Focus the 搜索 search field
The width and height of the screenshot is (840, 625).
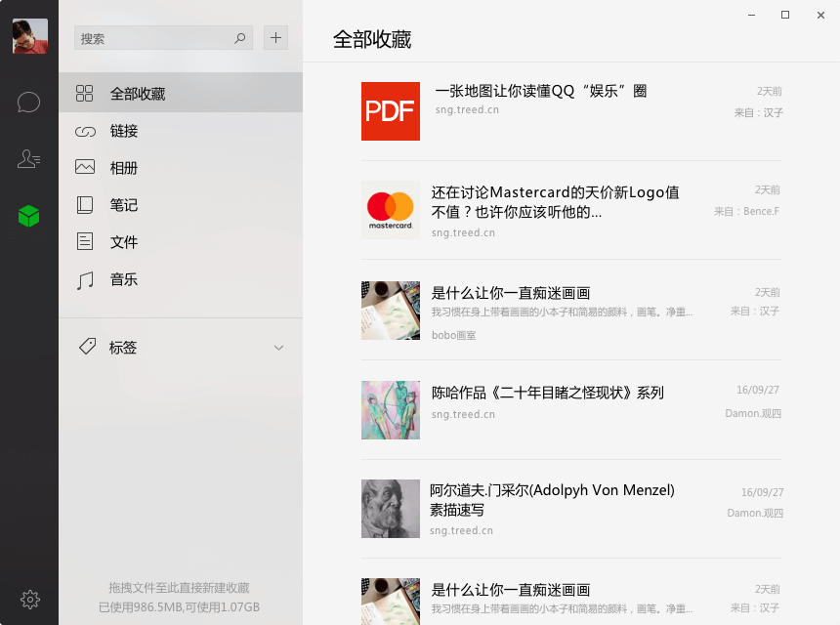pyautogui.click(x=163, y=38)
